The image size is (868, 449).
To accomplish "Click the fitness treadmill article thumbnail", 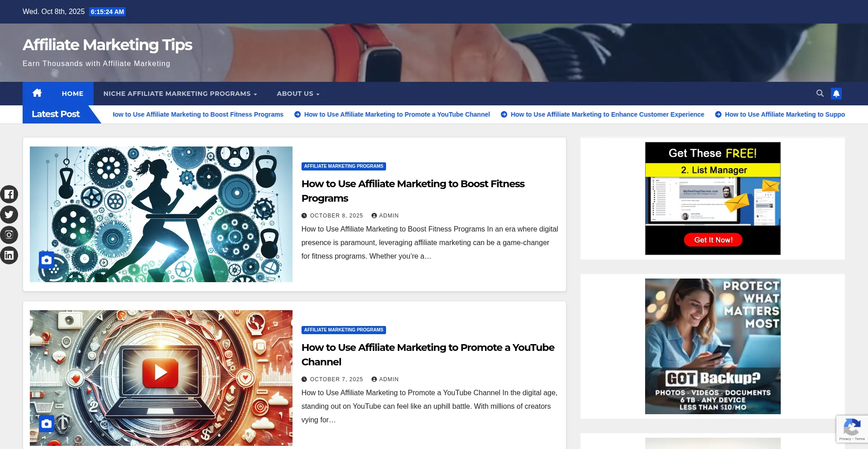I will coord(161,214).
